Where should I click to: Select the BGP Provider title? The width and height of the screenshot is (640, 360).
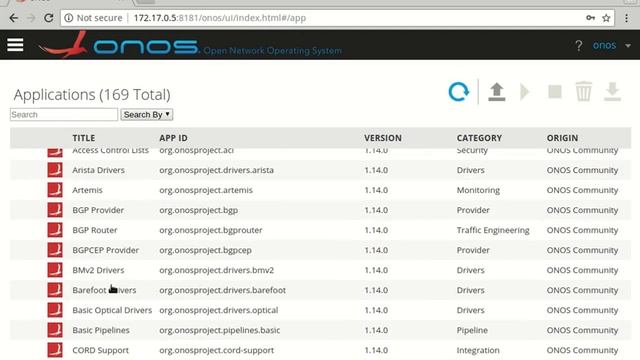pyautogui.click(x=98, y=210)
